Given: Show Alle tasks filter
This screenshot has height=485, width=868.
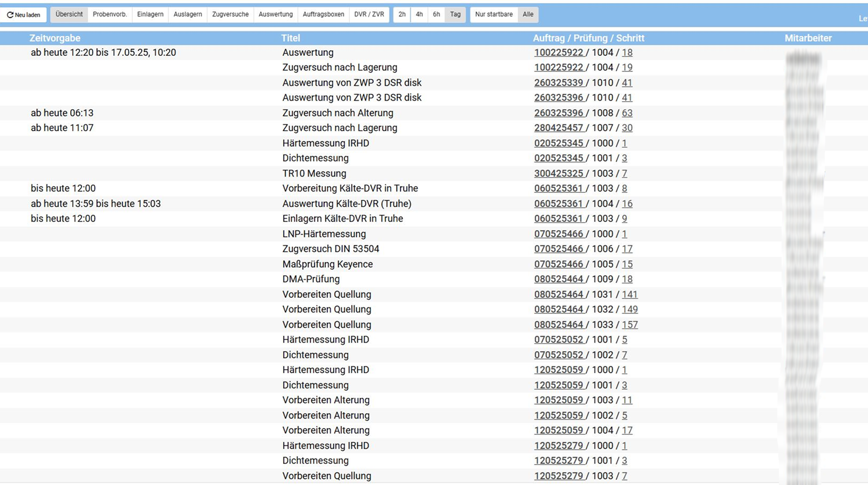Looking at the screenshot, I should tap(528, 15).
